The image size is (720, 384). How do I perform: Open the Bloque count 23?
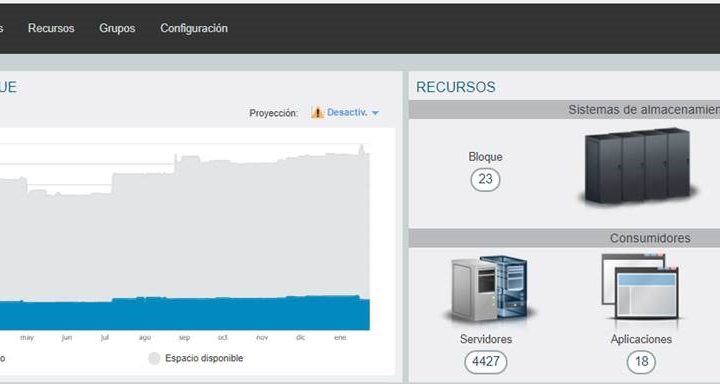485,179
